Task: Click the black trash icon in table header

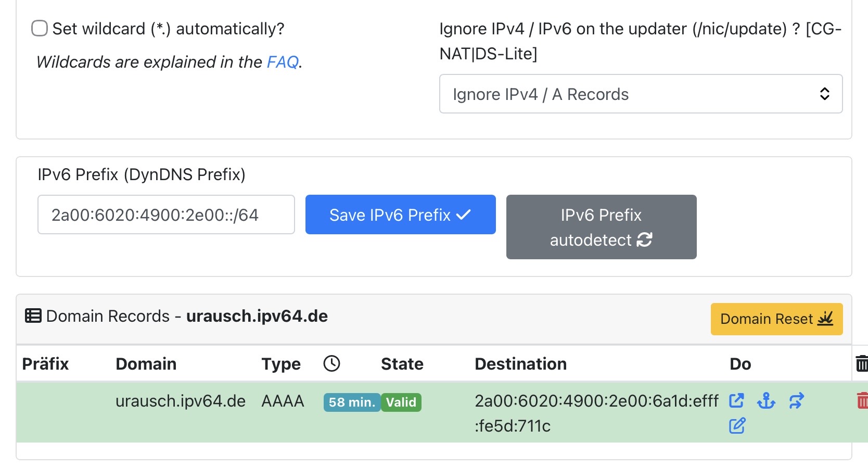Action: coord(862,363)
